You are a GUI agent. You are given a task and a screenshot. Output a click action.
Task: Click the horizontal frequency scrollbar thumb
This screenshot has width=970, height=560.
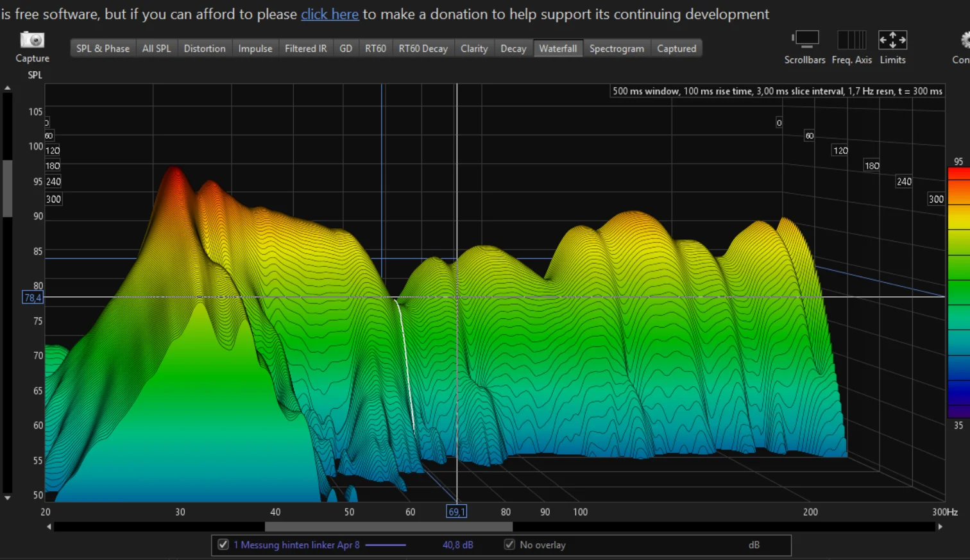389,527
